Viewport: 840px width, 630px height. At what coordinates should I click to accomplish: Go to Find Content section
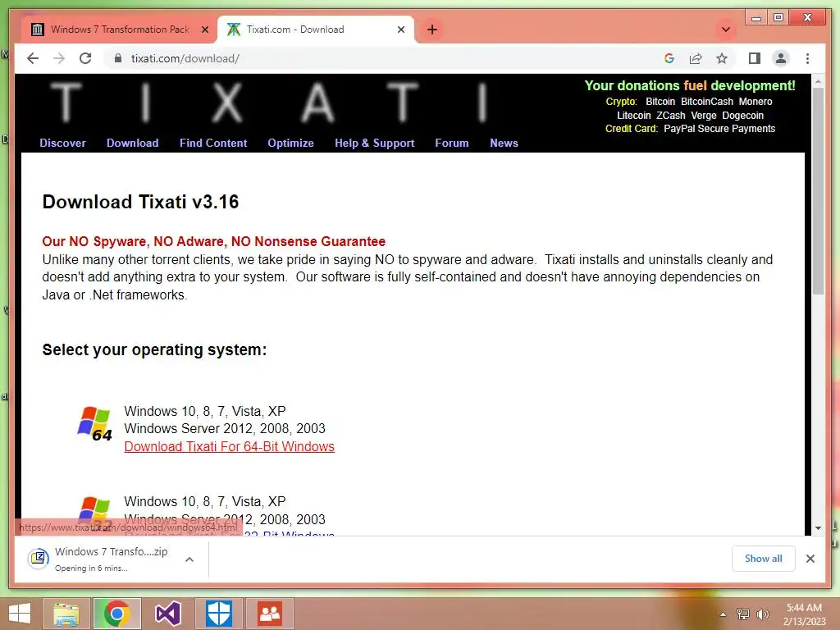[213, 143]
